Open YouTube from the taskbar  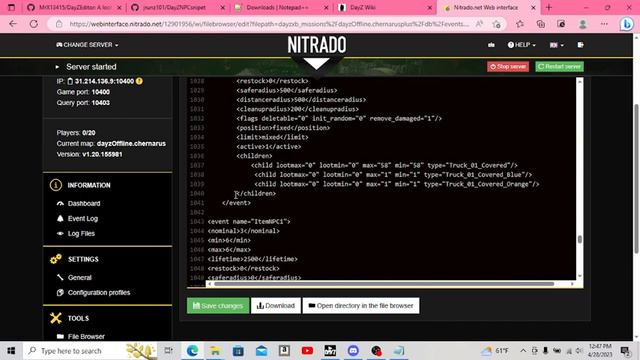(307, 351)
